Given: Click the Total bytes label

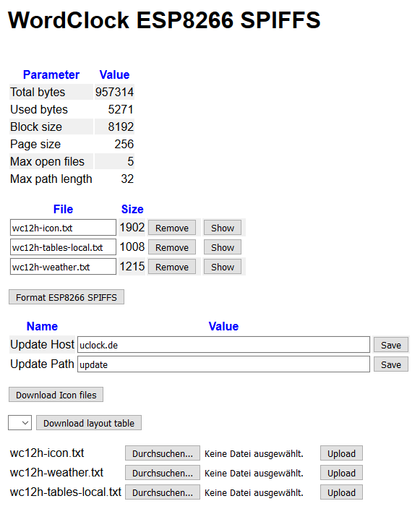Looking at the screenshot, I should pos(38,92).
